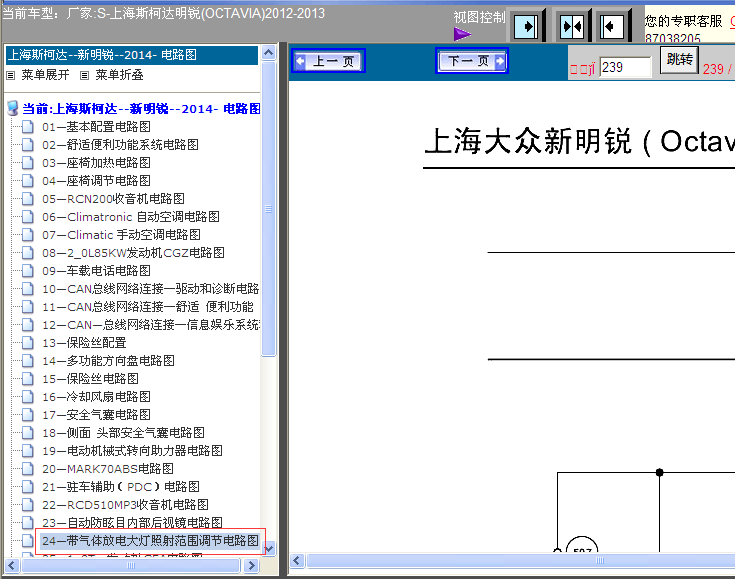
Task: Open 23—自动防眩目内部后视镜电路图
Action: (132, 523)
